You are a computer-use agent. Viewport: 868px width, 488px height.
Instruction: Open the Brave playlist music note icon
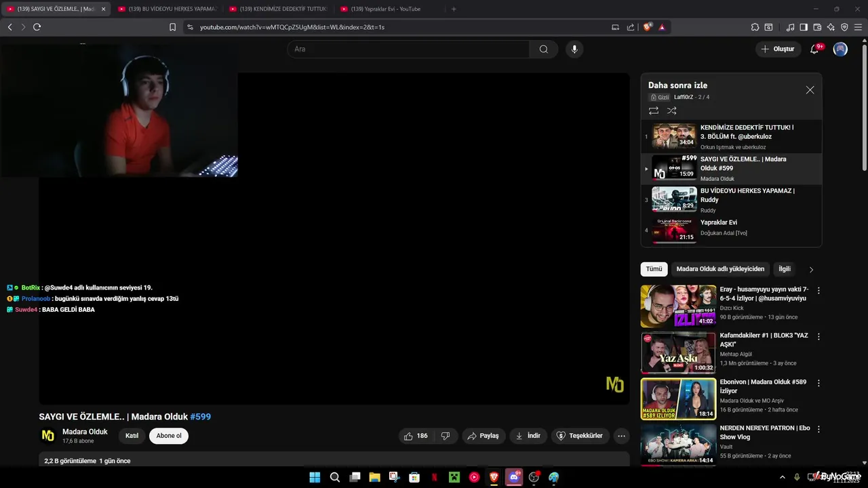pos(790,27)
